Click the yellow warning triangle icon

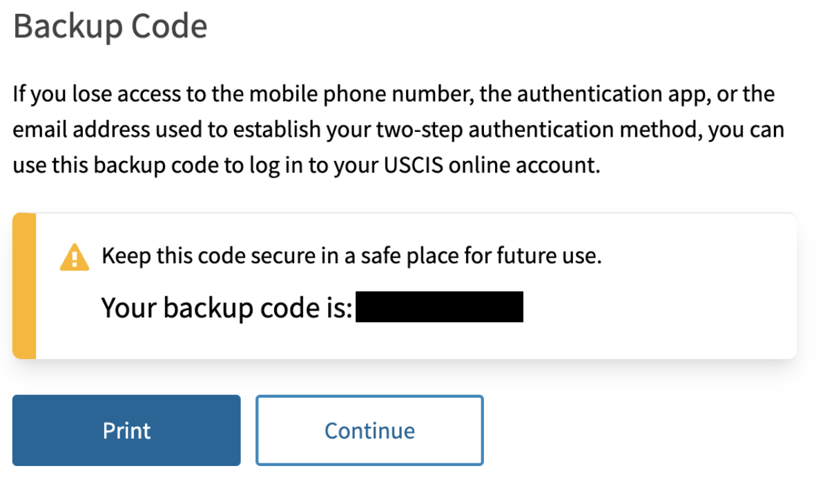tap(75, 257)
